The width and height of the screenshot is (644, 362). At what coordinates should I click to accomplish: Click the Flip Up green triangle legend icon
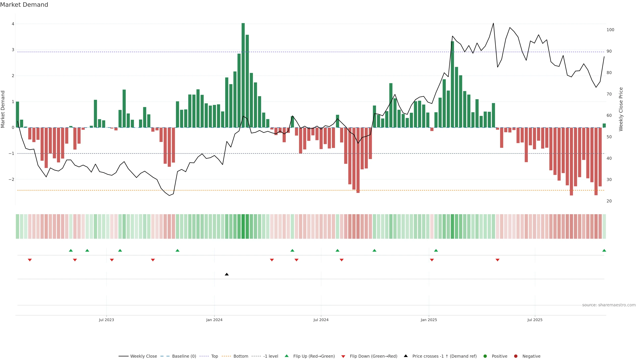coord(287,356)
